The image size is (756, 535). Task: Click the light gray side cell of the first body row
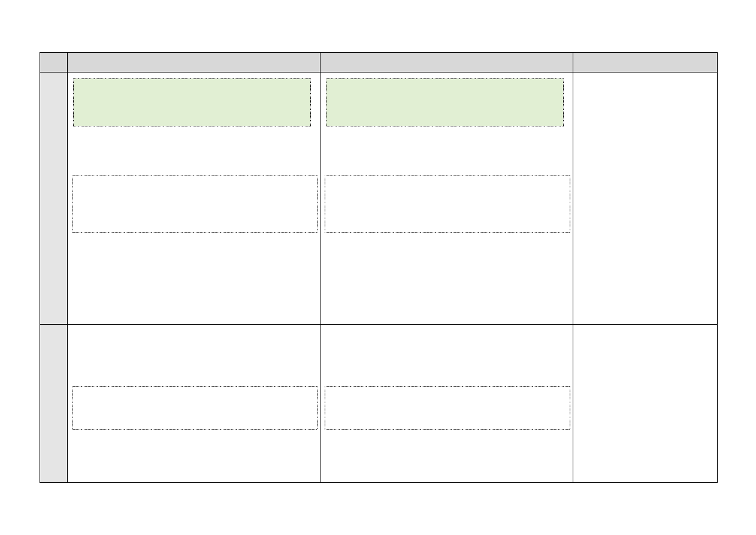53,198
